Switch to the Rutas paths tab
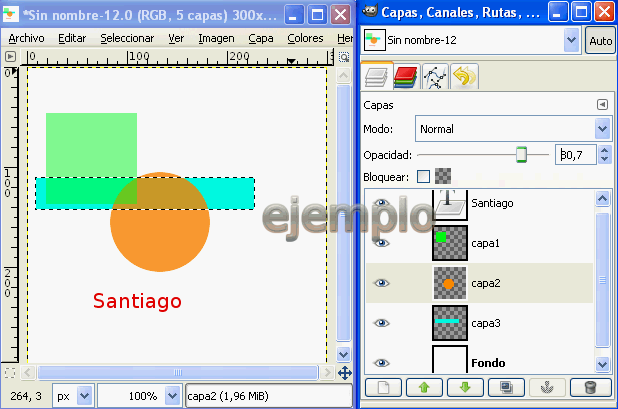Viewport: 618px width, 409px height. [435, 76]
